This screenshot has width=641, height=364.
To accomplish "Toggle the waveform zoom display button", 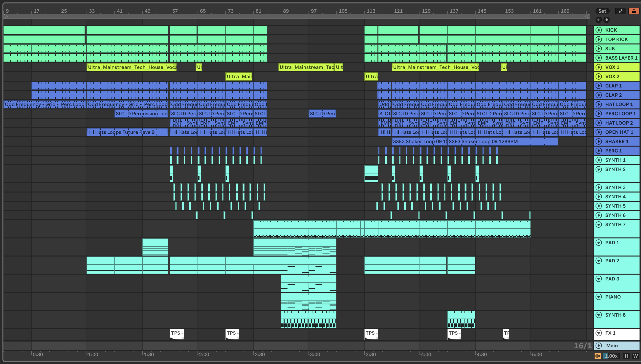I will pyautogui.click(x=597, y=356).
